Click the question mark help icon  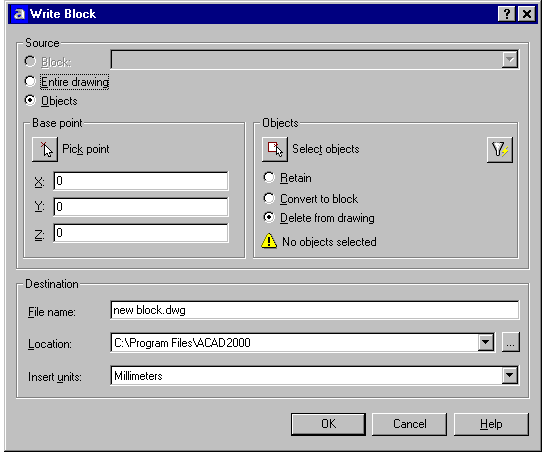tap(507, 14)
